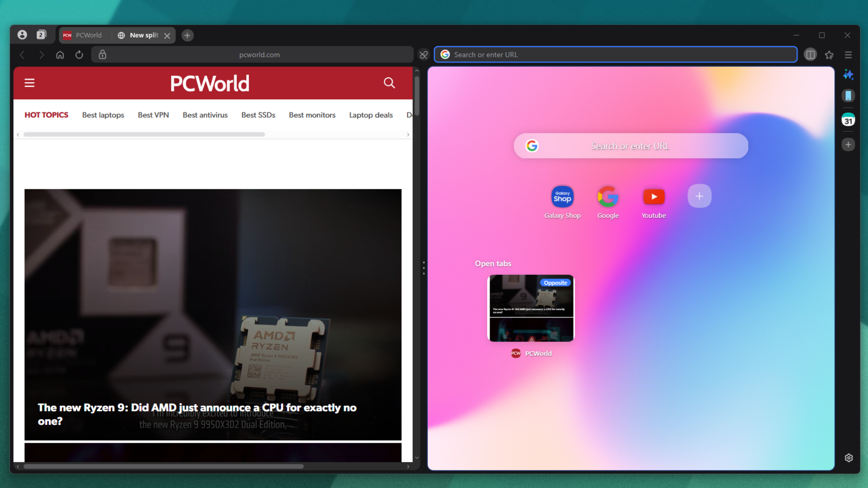Screen dimensions: 868x488
Task: Add a new sidebar panel with the plus icon
Action: click(x=849, y=144)
